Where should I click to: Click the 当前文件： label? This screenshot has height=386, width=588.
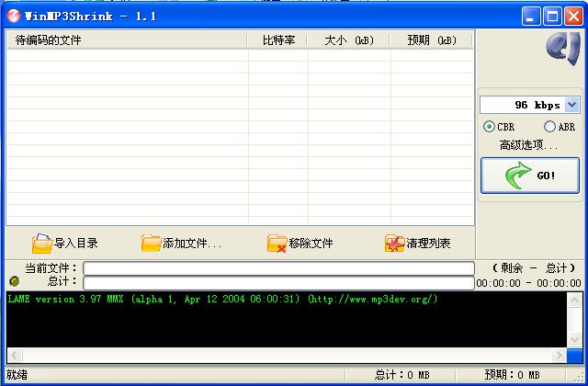(51, 267)
